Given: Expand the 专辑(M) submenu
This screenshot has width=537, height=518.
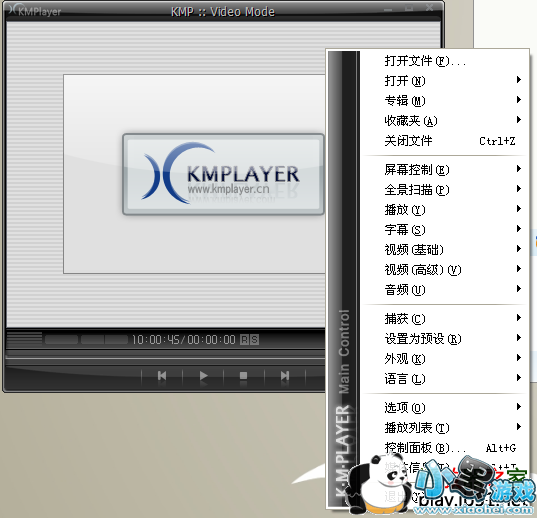Looking at the screenshot, I should tap(444, 101).
